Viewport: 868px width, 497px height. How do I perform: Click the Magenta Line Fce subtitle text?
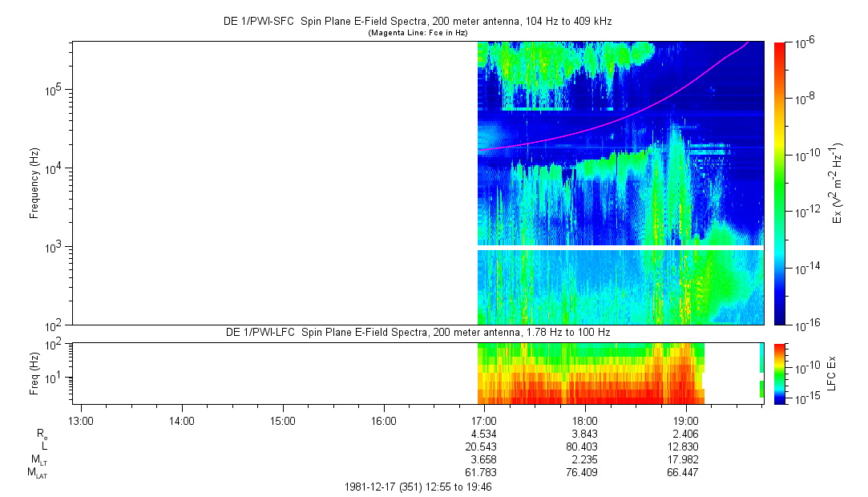pyautogui.click(x=417, y=33)
